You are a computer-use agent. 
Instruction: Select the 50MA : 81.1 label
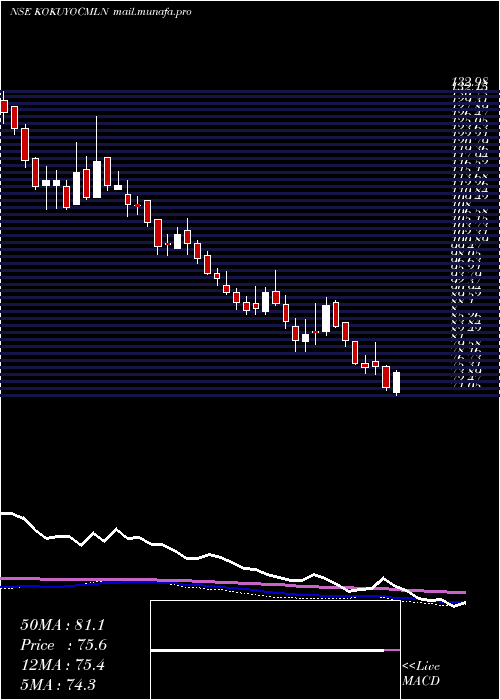click(62, 625)
